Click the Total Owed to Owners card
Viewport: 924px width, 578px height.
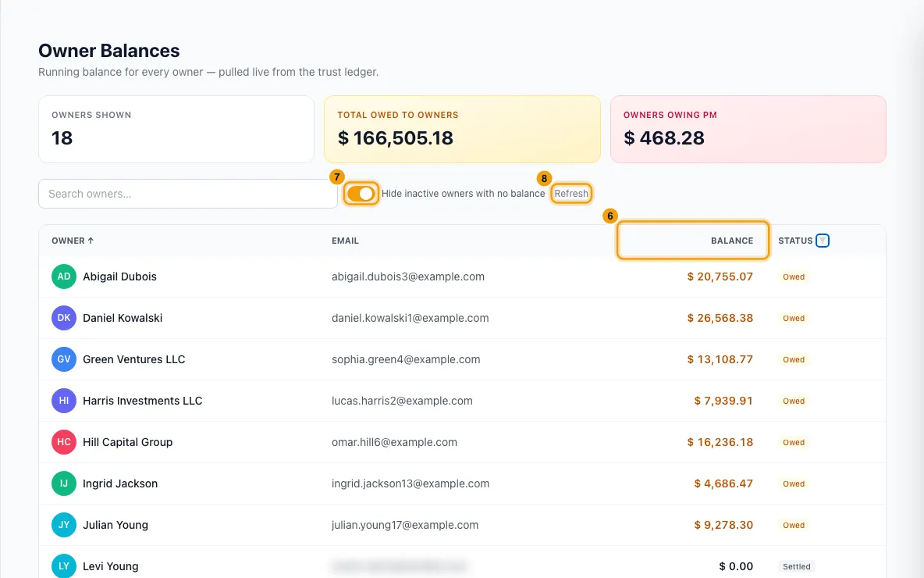(462, 129)
